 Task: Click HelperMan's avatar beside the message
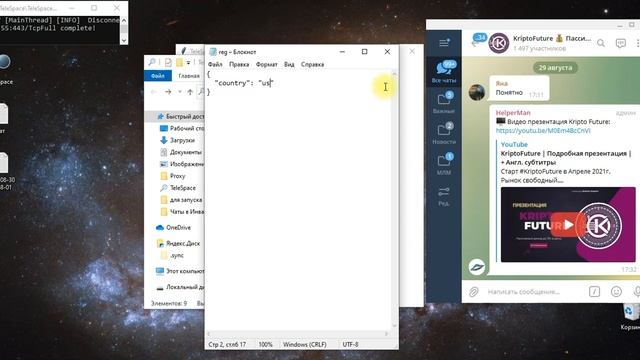pos(477,267)
